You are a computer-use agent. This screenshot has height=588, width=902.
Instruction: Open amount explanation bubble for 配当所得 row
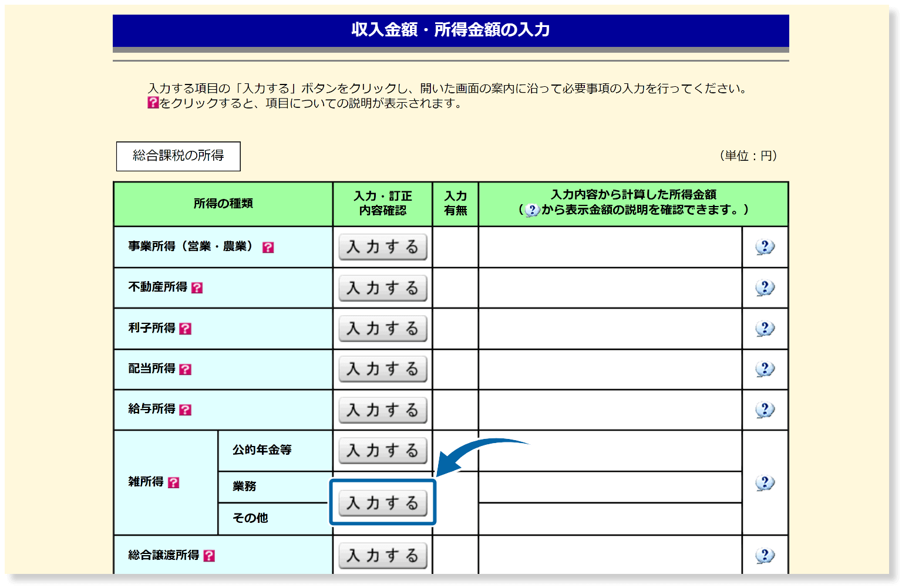point(765,369)
